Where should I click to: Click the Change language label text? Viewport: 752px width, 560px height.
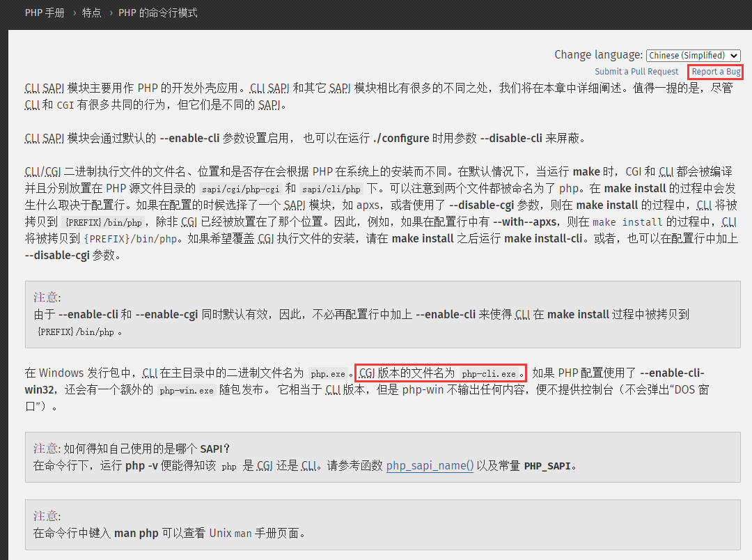[x=598, y=55]
